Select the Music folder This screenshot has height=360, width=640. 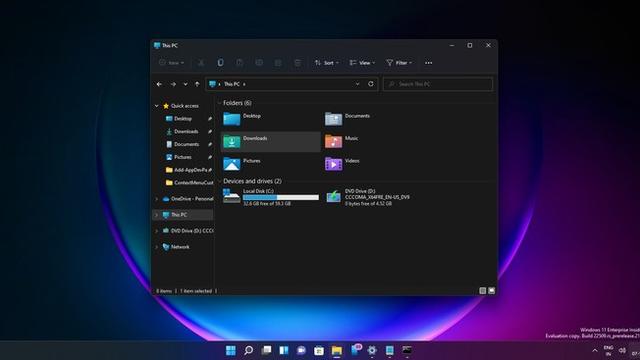[x=342, y=141]
